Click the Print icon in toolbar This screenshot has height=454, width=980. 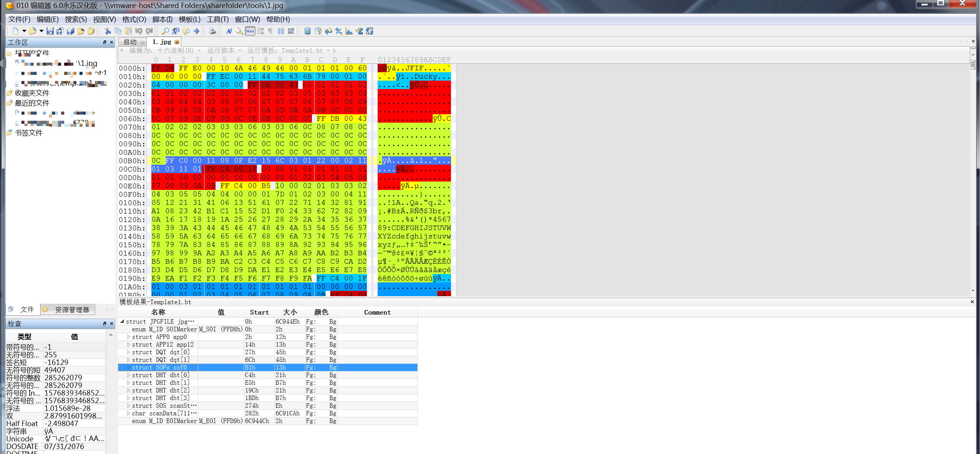coord(213,31)
